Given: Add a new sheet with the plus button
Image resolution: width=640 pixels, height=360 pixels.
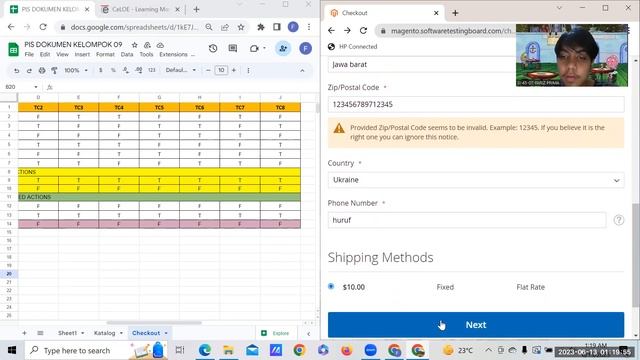Looking at the screenshot, I should (x=24, y=333).
